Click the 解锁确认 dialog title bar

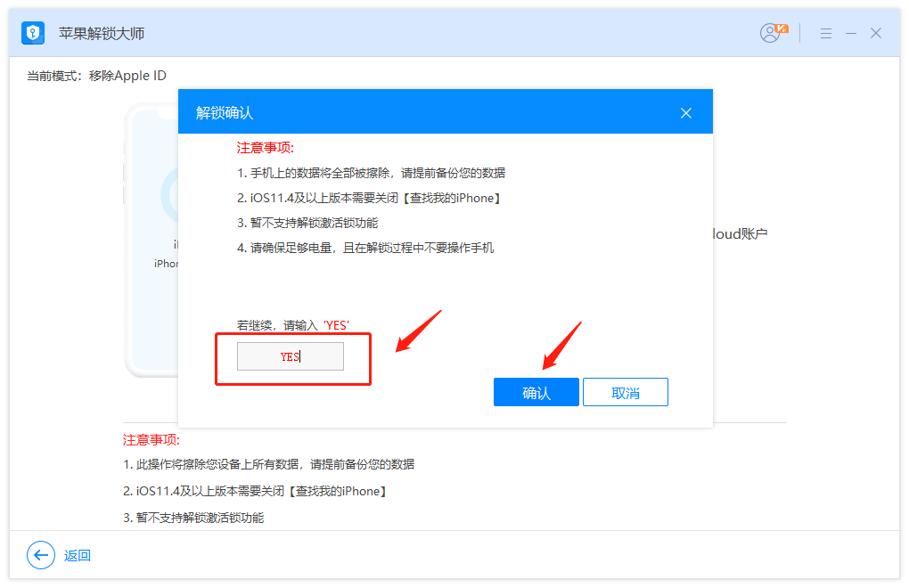click(401, 113)
